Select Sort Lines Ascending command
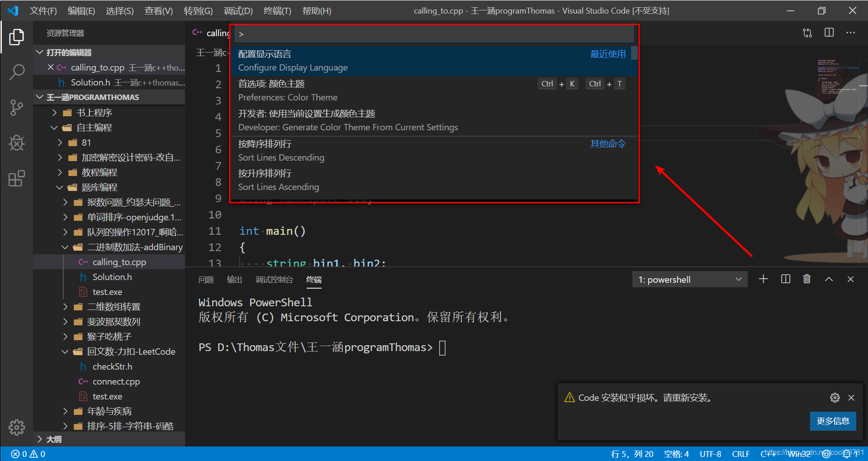This screenshot has height=461, width=868. pyautogui.click(x=434, y=180)
